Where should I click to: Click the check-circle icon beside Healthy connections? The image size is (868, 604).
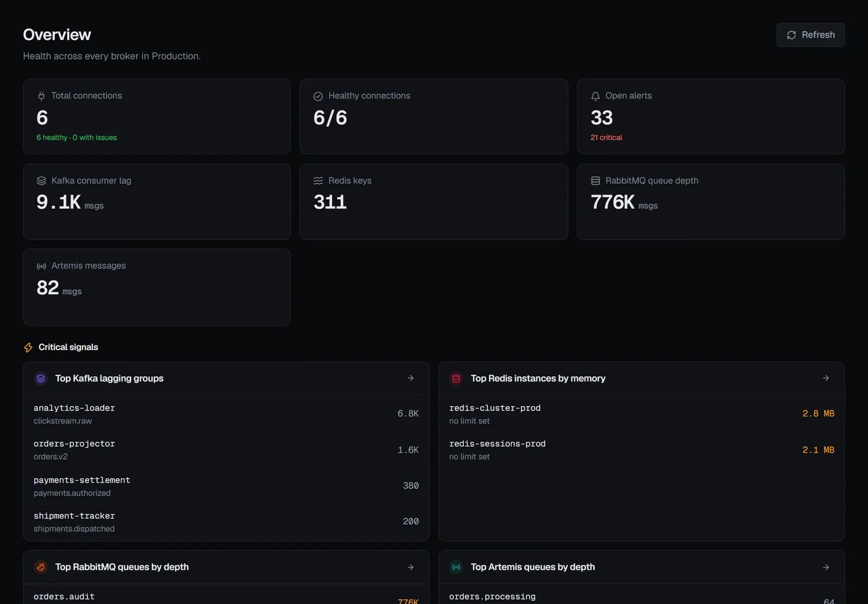pyautogui.click(x=318, y=96)
